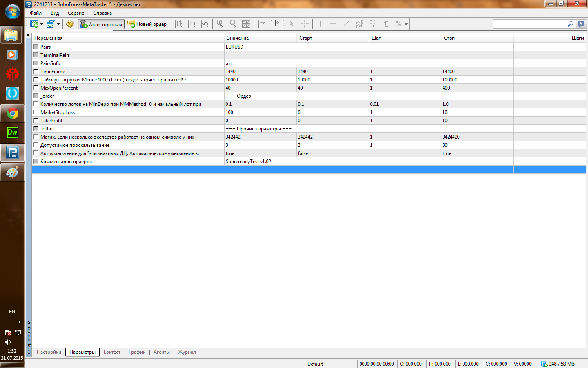Click the Старт column header
588x368 pixels.
click(x=333, y=38)
